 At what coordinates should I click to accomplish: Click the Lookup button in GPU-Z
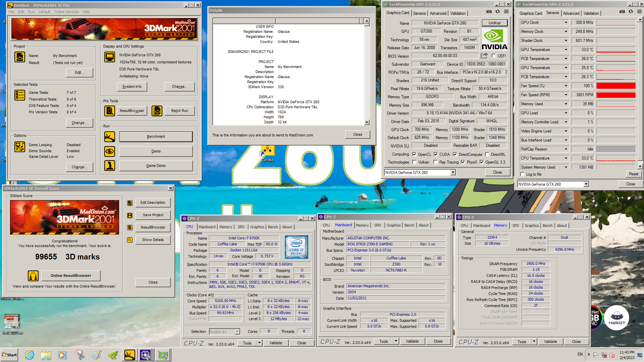coord(494,23)
